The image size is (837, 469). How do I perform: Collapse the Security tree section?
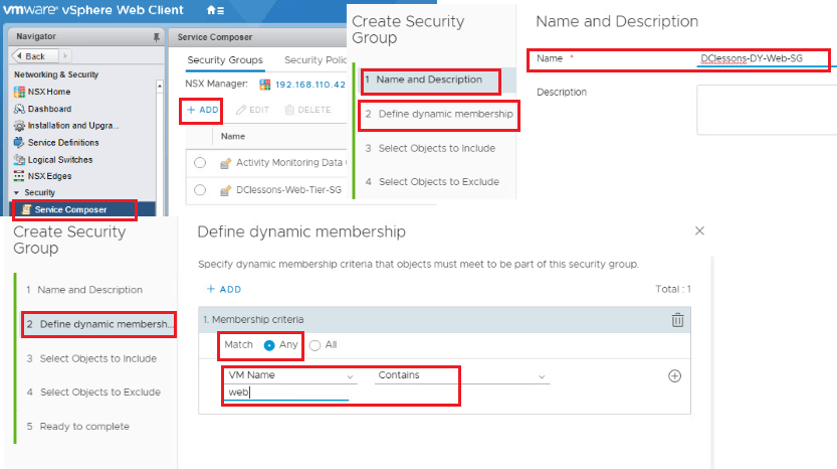pos(17,193)
